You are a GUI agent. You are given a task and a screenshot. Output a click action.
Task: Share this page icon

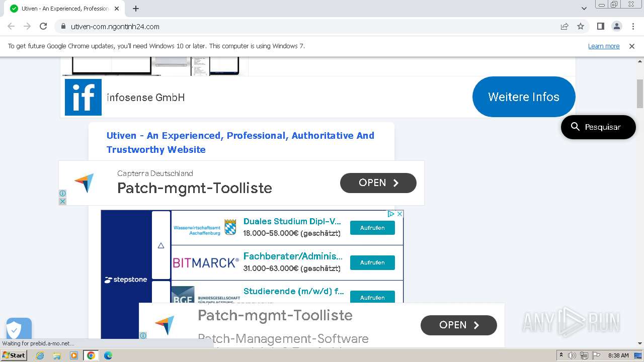click(x=565, y=27)
